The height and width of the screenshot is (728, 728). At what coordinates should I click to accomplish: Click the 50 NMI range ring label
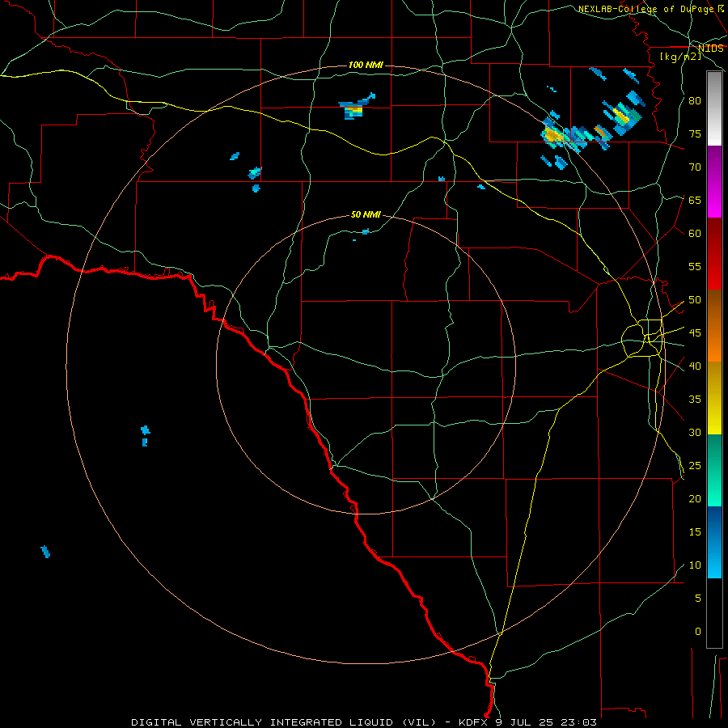pyautogui.click(x=366, y=214)
